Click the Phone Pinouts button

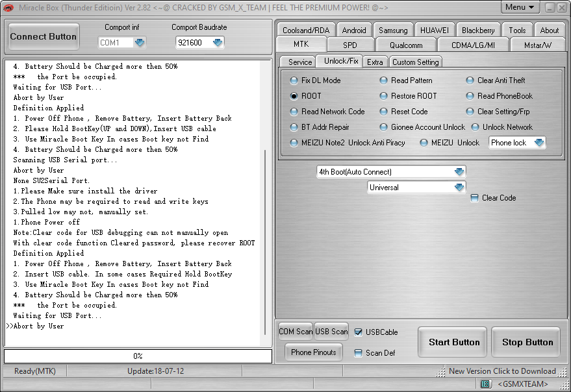313,352
